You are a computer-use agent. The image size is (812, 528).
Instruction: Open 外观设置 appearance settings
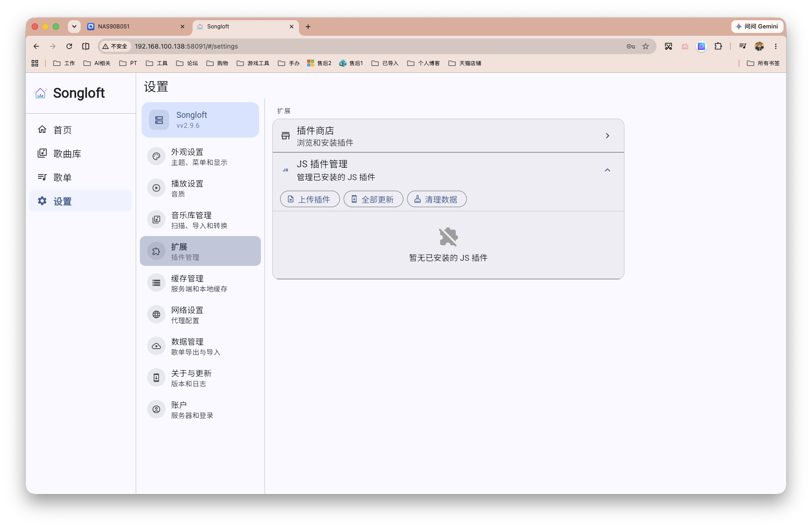[x=200, y=157]
